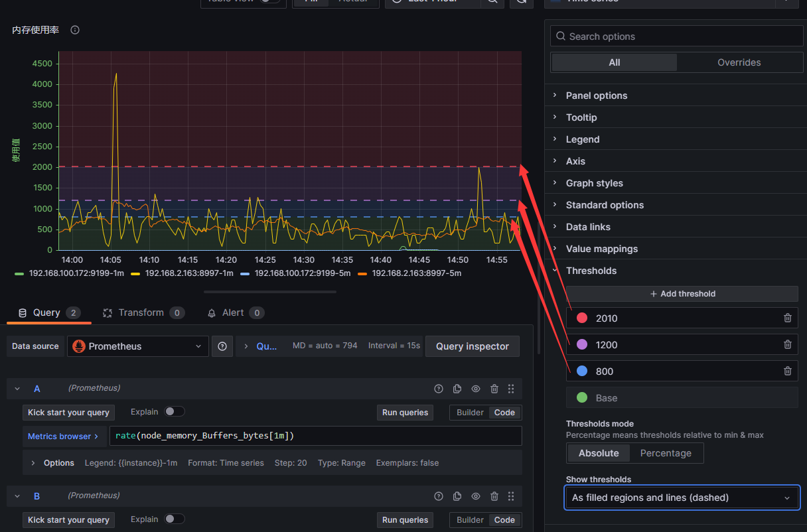Delete the 2010 threshold with trash icon
The height and width of the screenshot is (532, 807).
pos(788,318)
